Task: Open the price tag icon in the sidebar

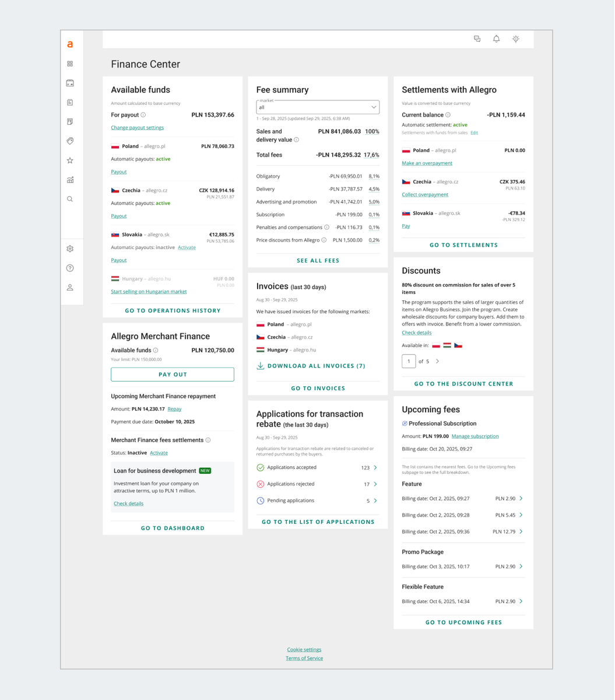Action: [70, 141]
